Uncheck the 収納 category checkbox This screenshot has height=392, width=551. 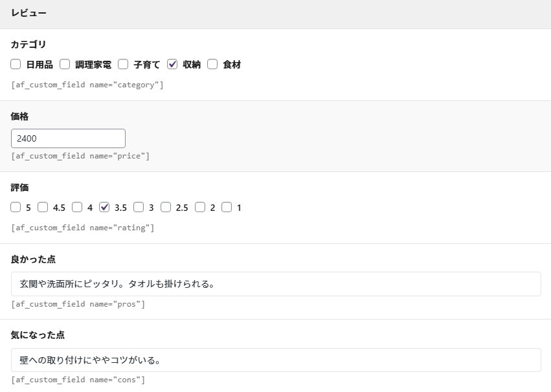click(172, 64)
